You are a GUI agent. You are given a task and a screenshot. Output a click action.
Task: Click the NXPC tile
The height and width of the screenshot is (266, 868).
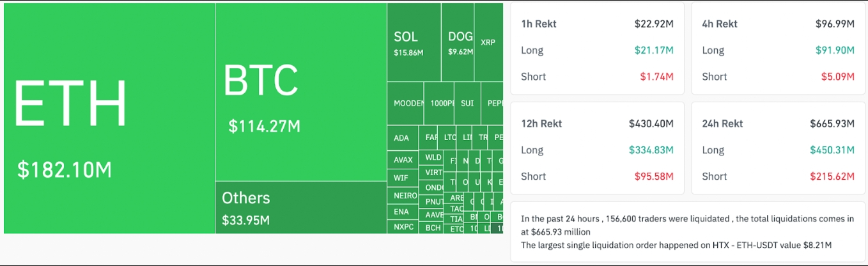403,227
